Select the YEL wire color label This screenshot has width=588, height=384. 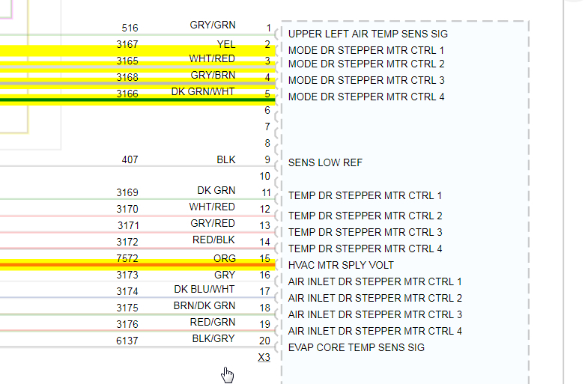click(x=226, y=45)
